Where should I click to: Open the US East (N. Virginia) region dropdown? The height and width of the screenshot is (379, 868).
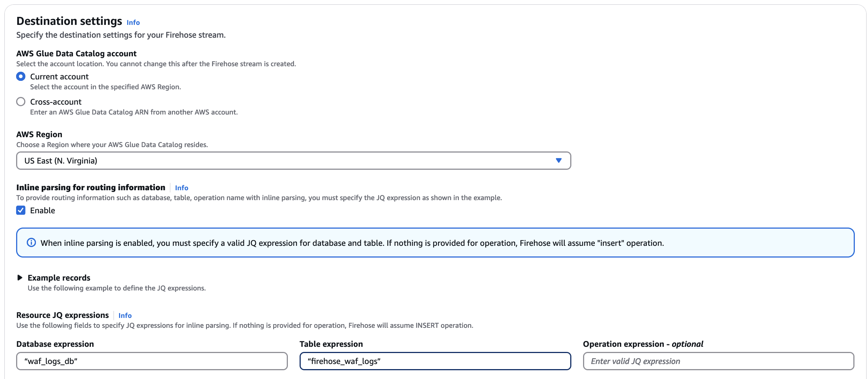[293, 161]
